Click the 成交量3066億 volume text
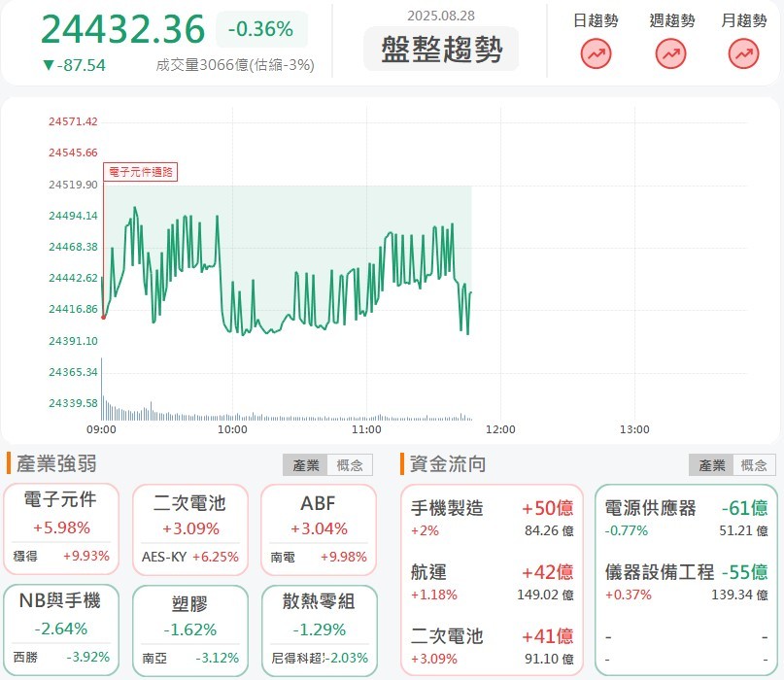Image resolution: width=784 pixels, height=680 pixels. point(235,65)
